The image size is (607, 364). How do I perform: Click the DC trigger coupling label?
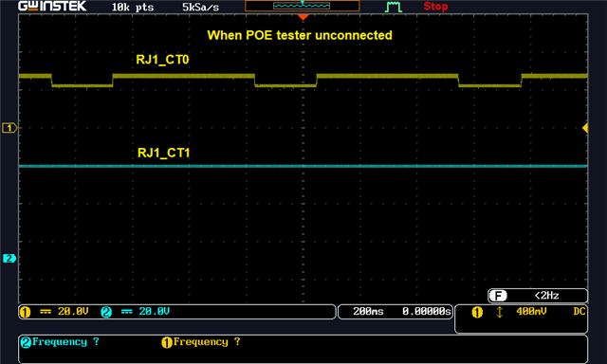point(579,312)
